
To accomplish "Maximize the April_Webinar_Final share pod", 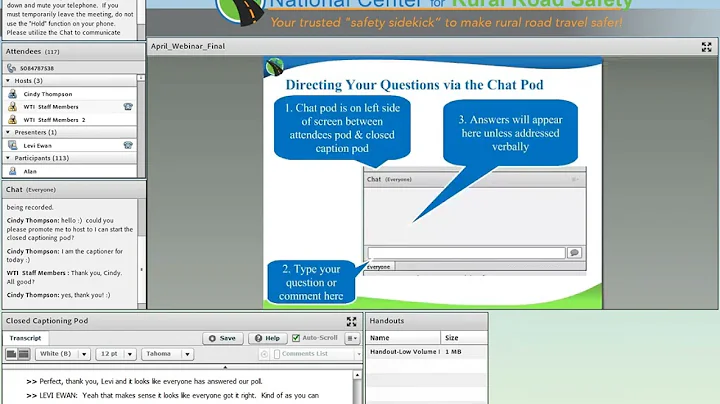I will (706, 47).
